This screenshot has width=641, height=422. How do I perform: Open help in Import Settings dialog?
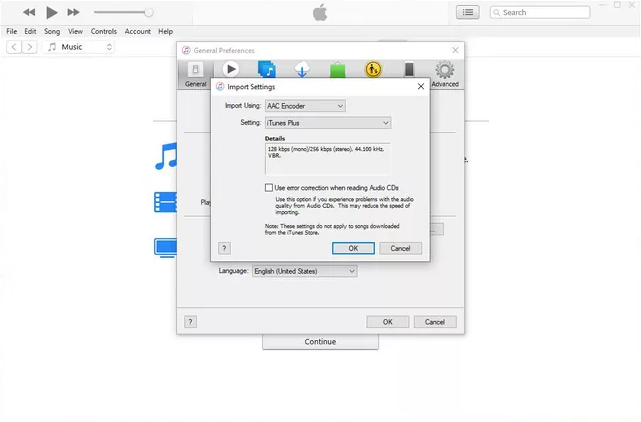[x=224, y=248]
